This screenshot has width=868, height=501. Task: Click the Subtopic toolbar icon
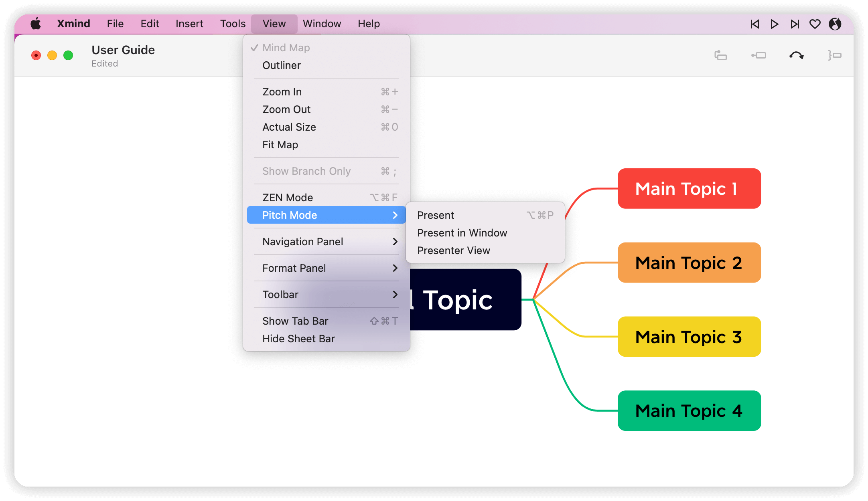click(758, 55)
